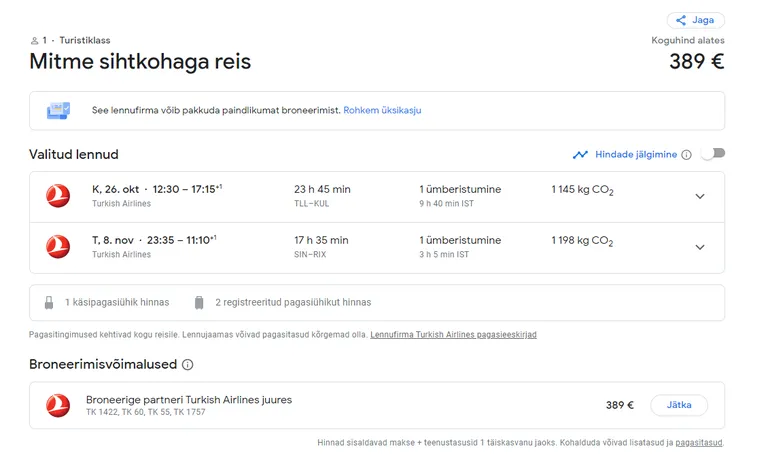The image size is (768, 459).
Task: Click the flexible booking ticket icon
Action: (59, 110)
